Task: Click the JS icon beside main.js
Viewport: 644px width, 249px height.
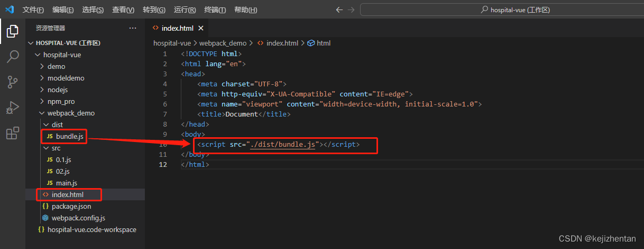Action: tap(50, 183)
